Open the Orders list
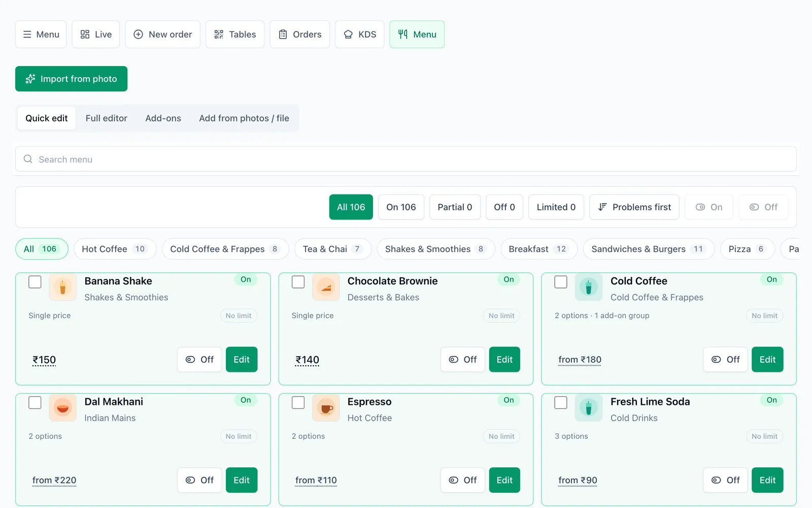 tap(299, 35)
